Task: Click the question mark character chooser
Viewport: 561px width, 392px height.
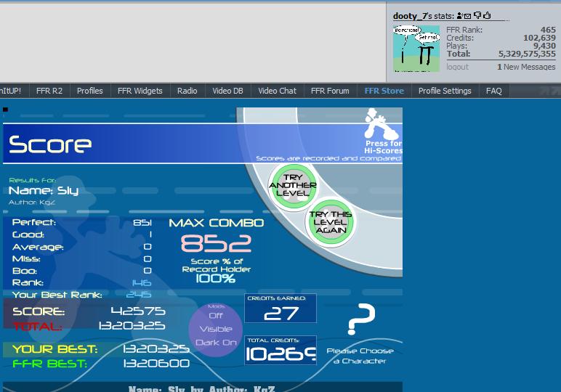Action: point(360,319)
